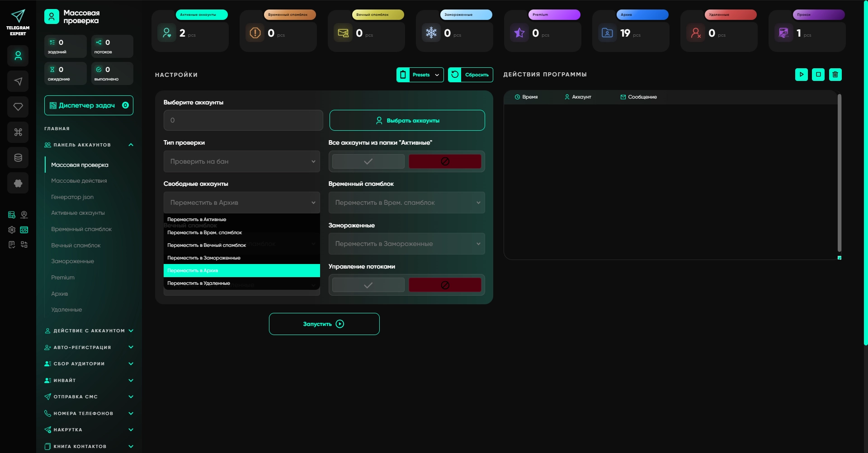Click the start play icon in program actions

(801, 75)
